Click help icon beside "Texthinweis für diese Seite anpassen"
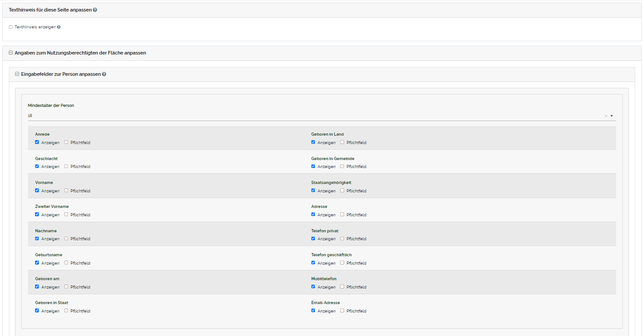The height and width of the screenshot is (336, 644). pos(95,10)
